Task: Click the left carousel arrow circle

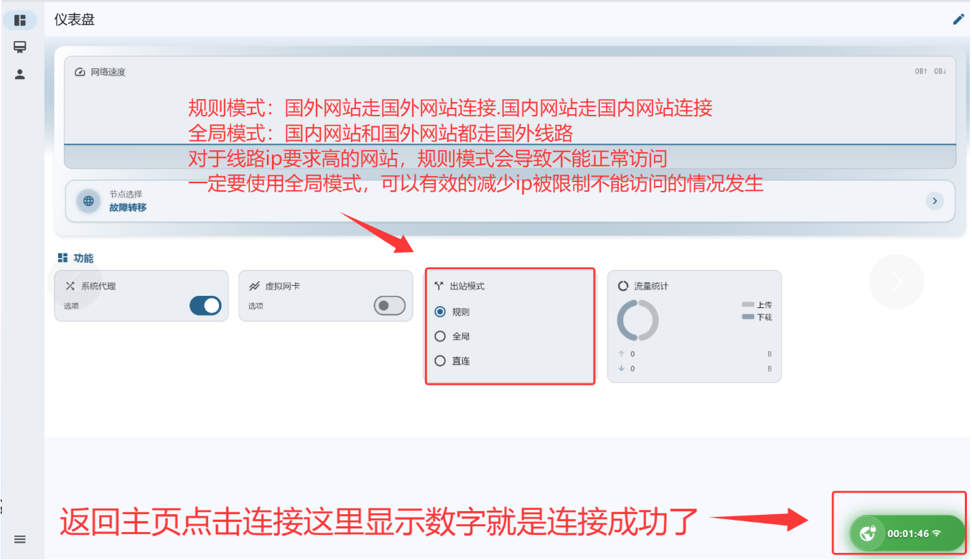Action: click(x=75, y=281)
